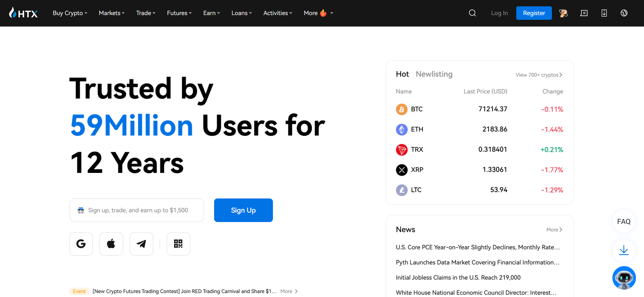
Task: Click the News panel heading
Action: pyautogui.click(x=405, y=229)
